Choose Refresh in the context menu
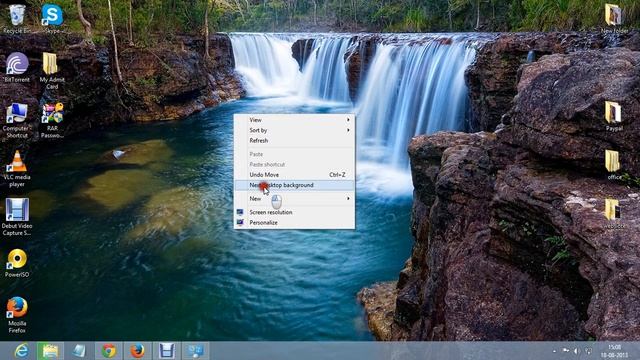The image size is (640, 360). [x=294, y=140]
